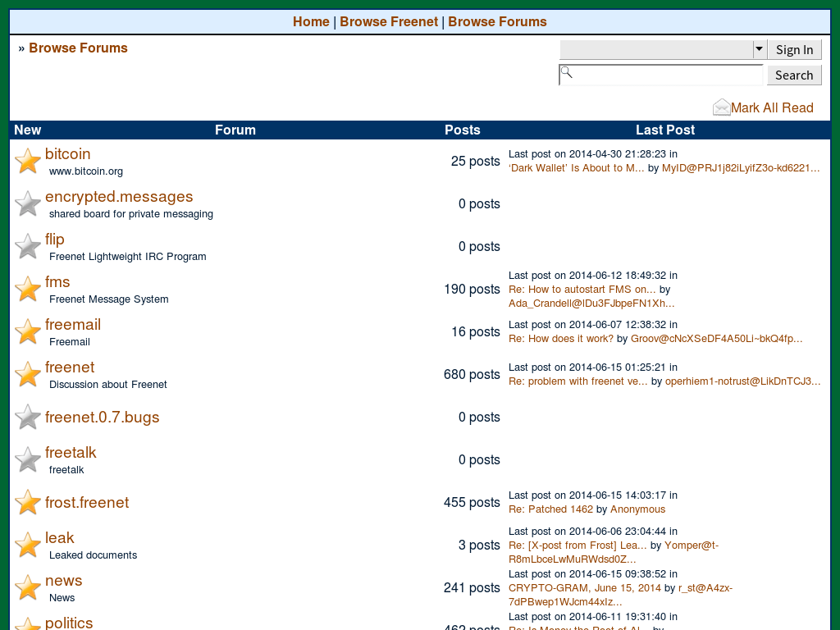The image size is (840, 630).
Task: Click the star icon beside the news forum
Action: 27,587
